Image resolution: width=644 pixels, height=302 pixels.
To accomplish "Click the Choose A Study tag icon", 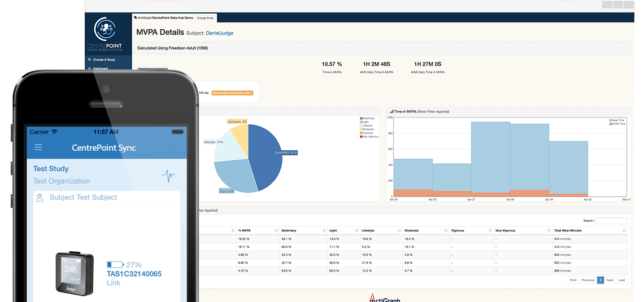I will (x=89, y=60).
